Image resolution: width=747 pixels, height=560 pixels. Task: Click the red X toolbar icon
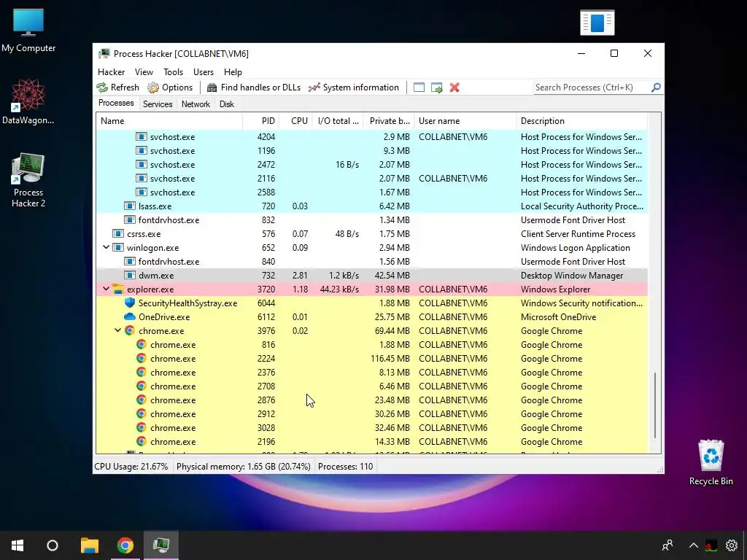(454, 87)
